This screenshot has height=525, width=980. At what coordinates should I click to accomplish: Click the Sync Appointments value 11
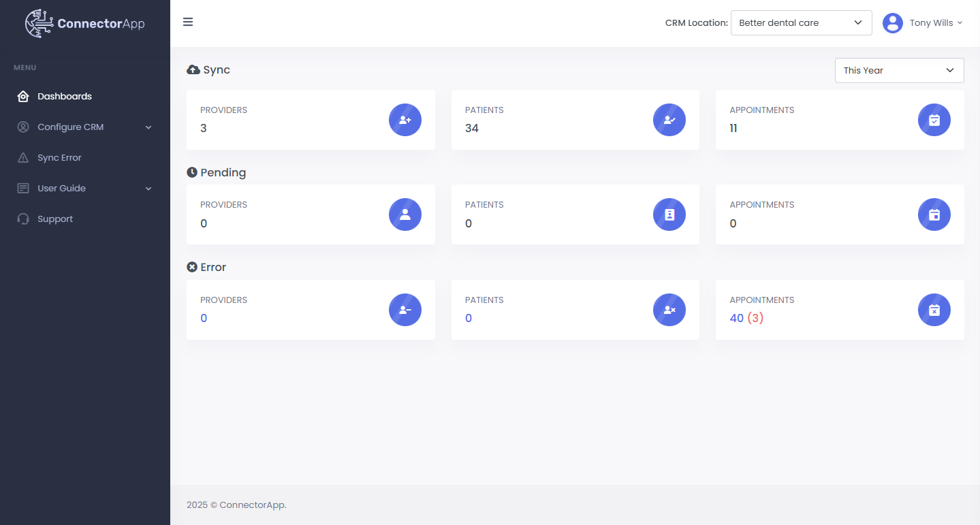click(733, 128)
